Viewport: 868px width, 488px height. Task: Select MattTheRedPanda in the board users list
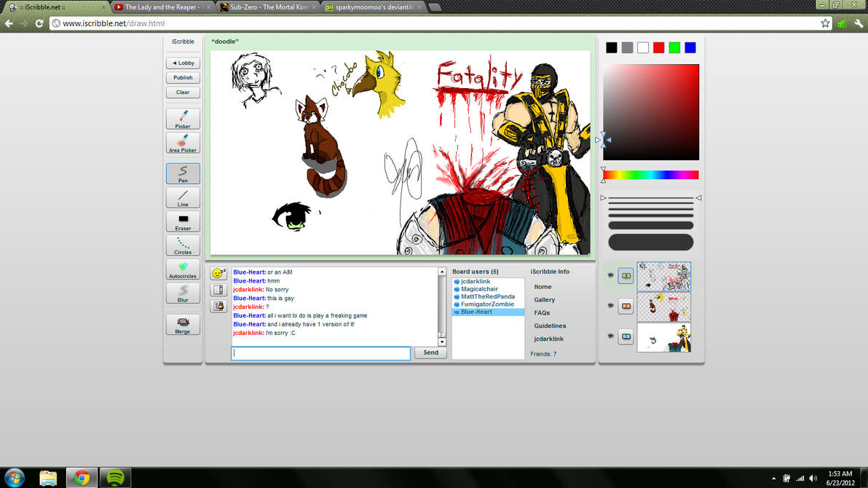tap(487, 296)
